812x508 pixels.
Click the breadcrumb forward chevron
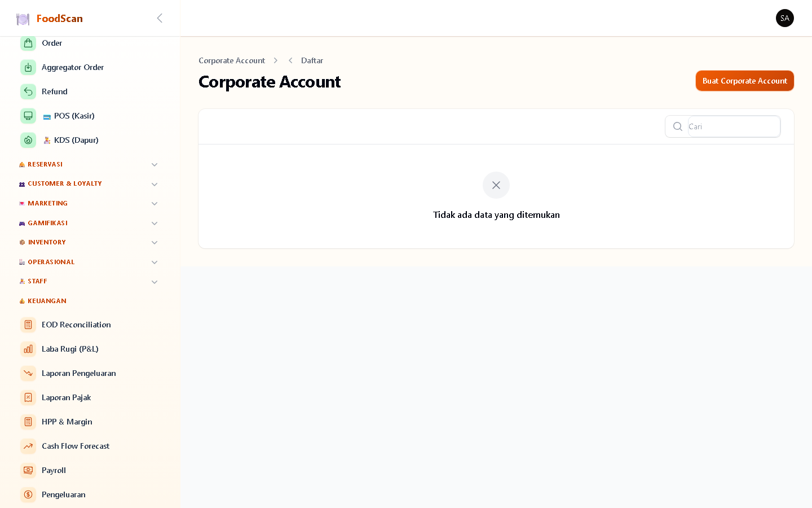point(276,60)
